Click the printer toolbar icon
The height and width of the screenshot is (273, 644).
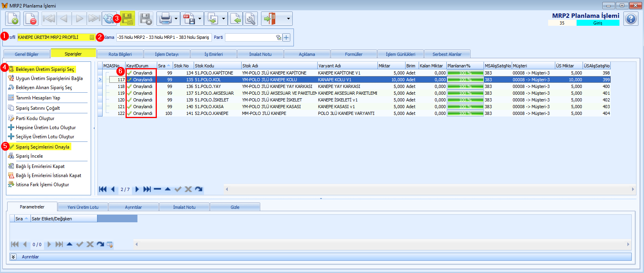(165, 19)
